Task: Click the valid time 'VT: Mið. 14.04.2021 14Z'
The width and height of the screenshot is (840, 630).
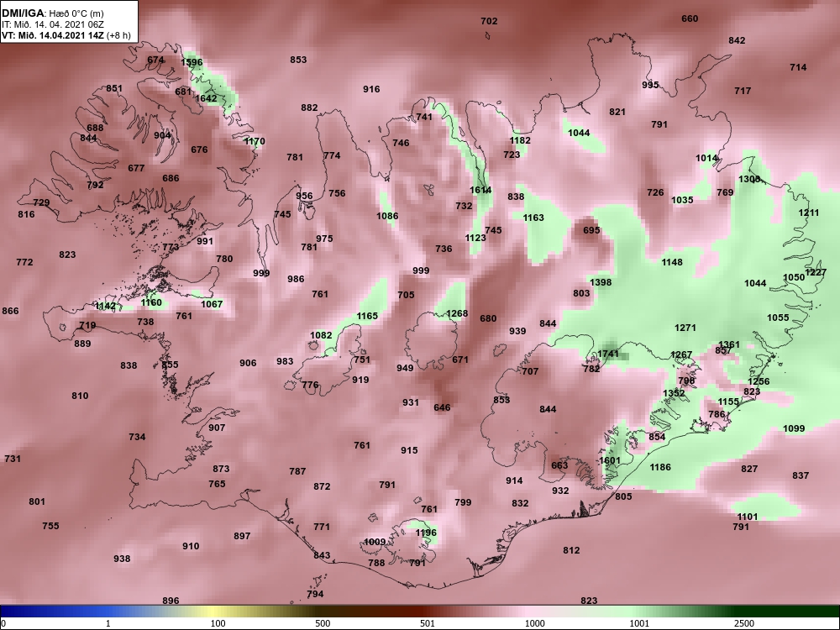Action: click(x=53, y=35)
